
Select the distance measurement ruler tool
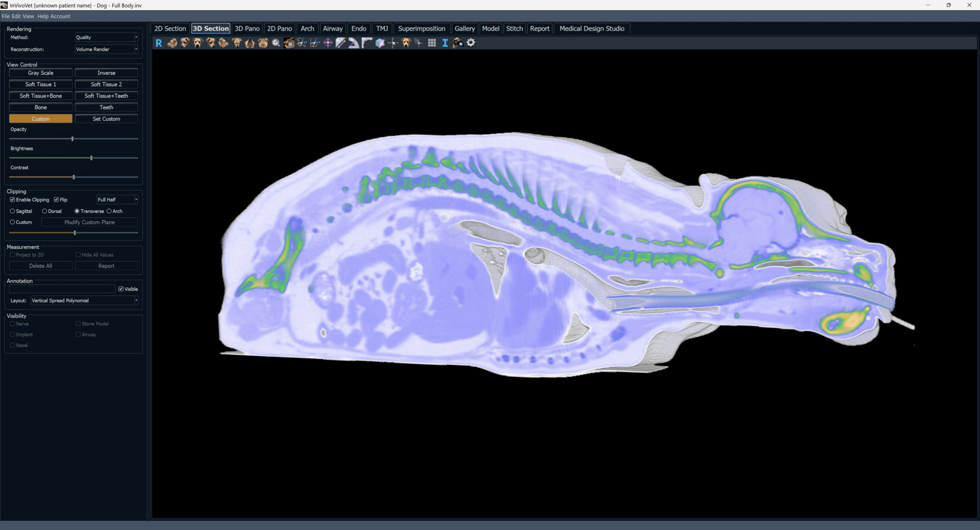(x=341, y=43)
